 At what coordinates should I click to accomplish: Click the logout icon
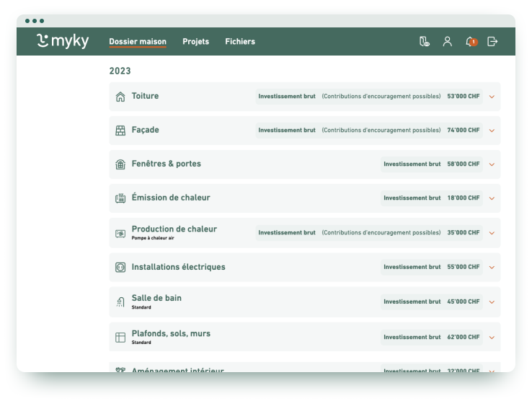pos(493,41)
